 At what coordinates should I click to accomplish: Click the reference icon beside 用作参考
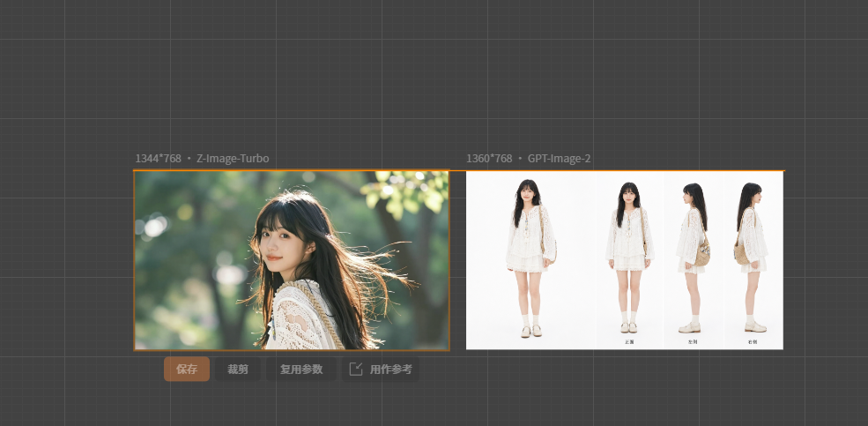click(x=357, y=369)
